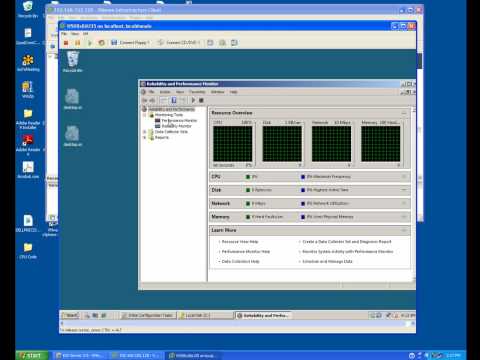Screen dimensions: 480x360
Task: Click the Network activity graph
Action: pyautogui.click(x=331, y=144)
